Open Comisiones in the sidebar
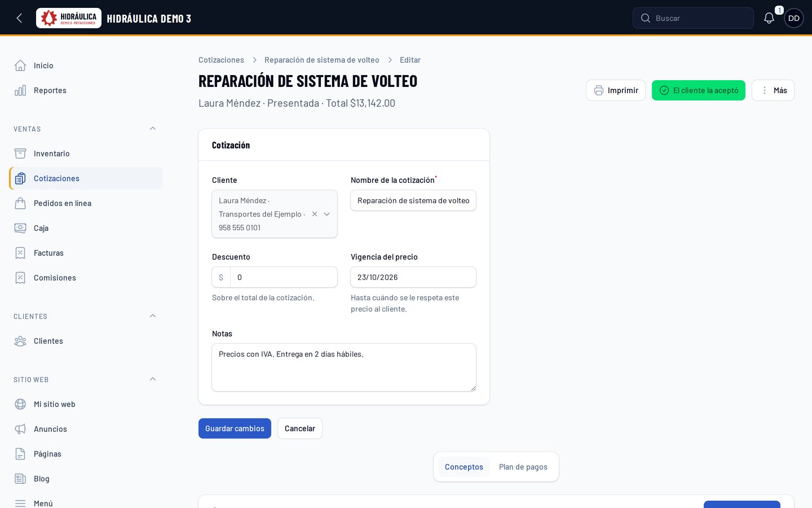Viewport: 812px width, 508px height. click(86, 278)
